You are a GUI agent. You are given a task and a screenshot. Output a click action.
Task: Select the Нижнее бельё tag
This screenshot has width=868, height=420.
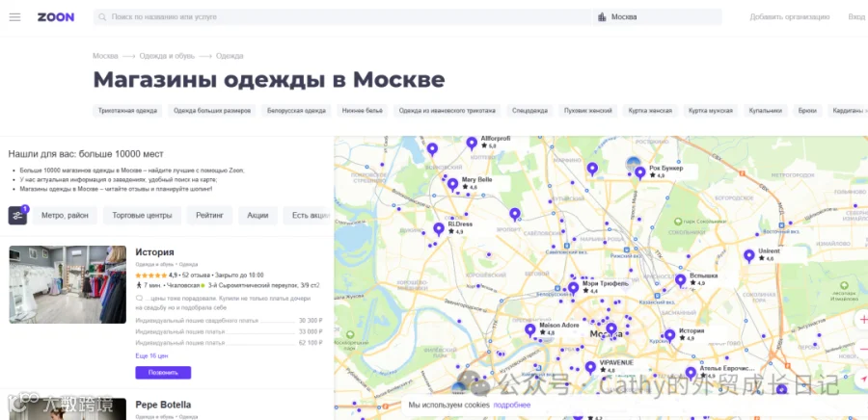pyautogui.click(x=362, y=111)
